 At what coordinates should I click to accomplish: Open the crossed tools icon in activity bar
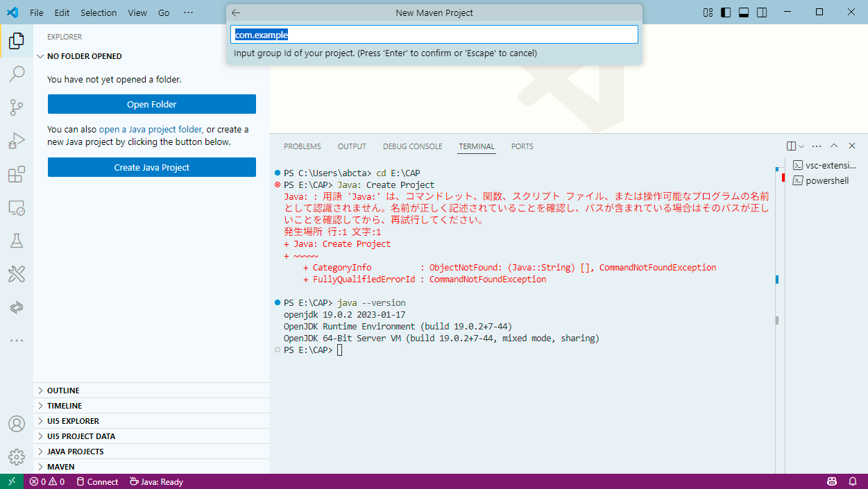point(17,274)
